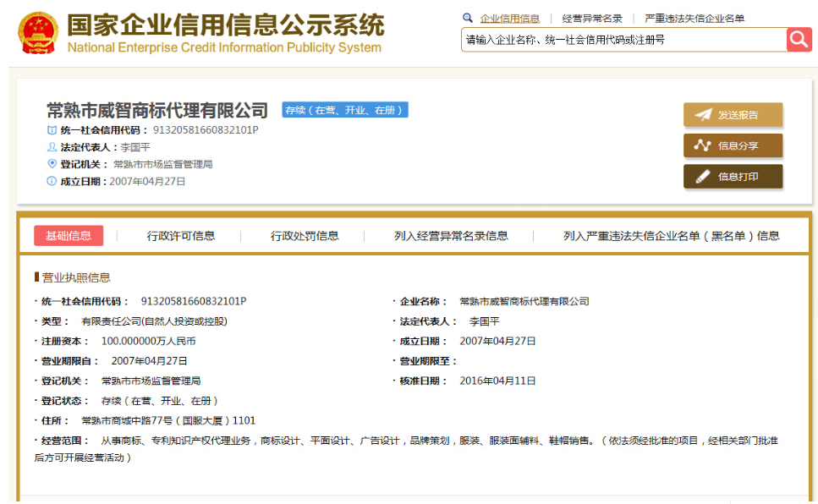Viewport: 818px width, 504px height.
Task: Click the company title 常熟市威智商标代理有限公司
Action: click(157, 110)
